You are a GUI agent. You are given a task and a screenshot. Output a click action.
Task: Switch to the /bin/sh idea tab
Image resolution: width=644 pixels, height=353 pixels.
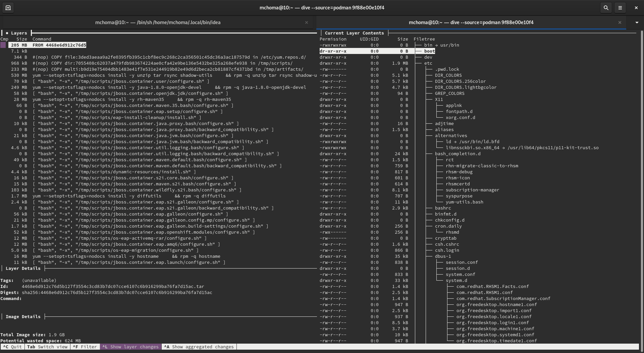[x=158, y=22]
